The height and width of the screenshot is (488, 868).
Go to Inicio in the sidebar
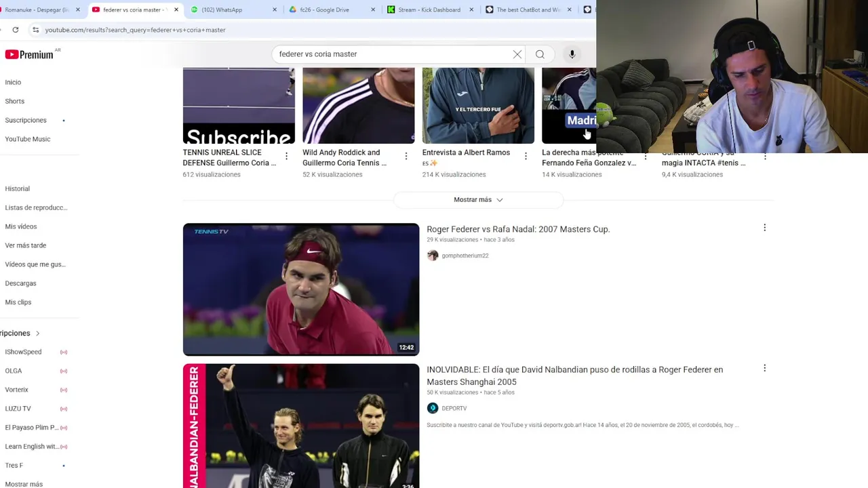13,82
